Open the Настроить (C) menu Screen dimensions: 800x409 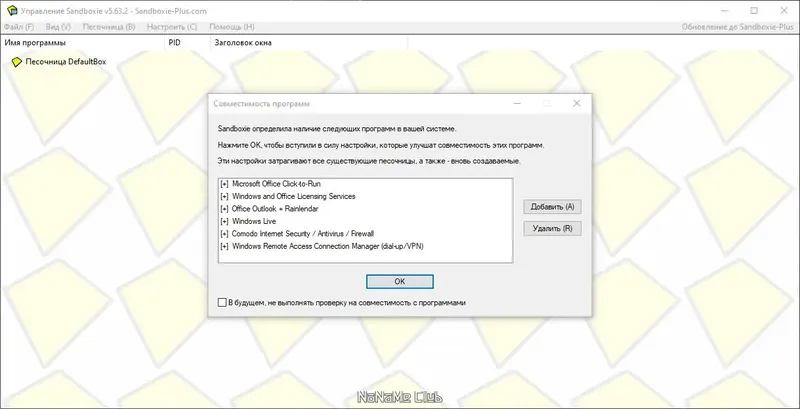point(172,27)
